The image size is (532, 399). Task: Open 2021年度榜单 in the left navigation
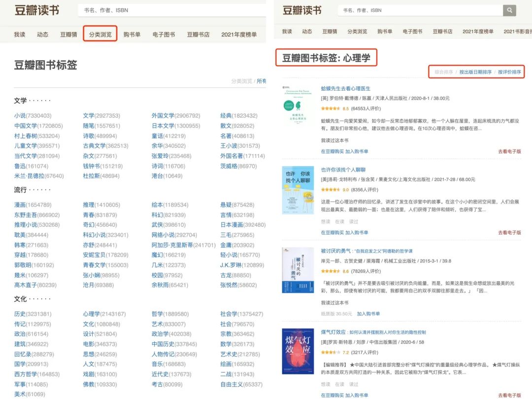click(239, 35)
